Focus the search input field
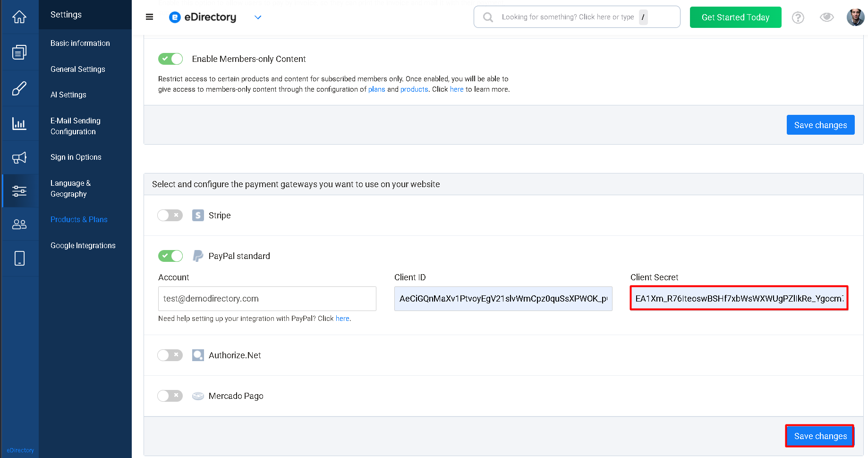Image resolution: width=868 pixels, height=458 pixels. [x=577, y=17]
